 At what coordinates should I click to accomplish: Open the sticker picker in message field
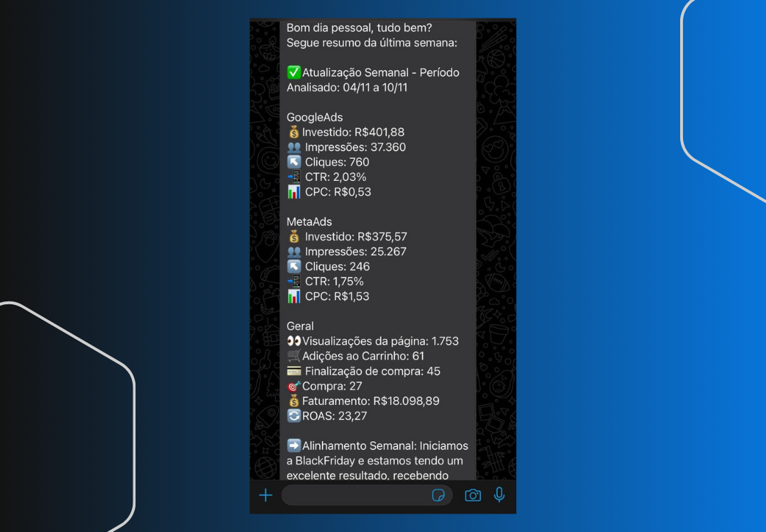[x=438, y=495]
